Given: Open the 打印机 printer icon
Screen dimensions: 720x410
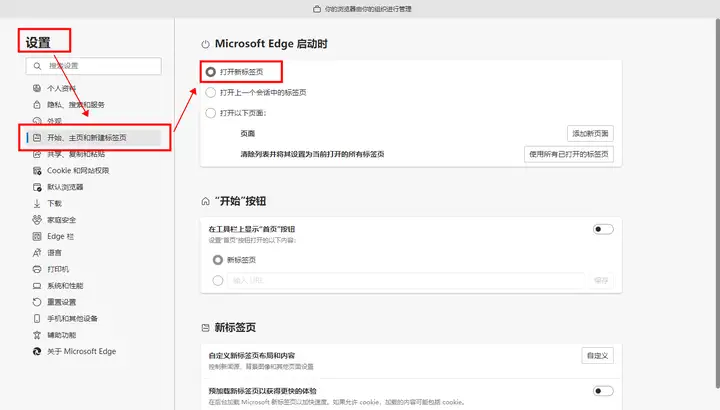Looking at the screenshot, I should pos(37,269).
